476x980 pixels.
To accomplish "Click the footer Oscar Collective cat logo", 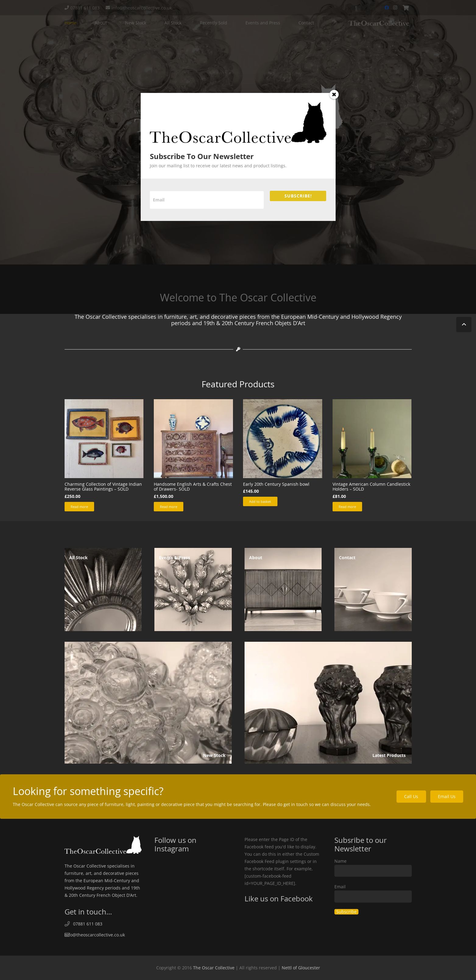I will pos(103,845).
